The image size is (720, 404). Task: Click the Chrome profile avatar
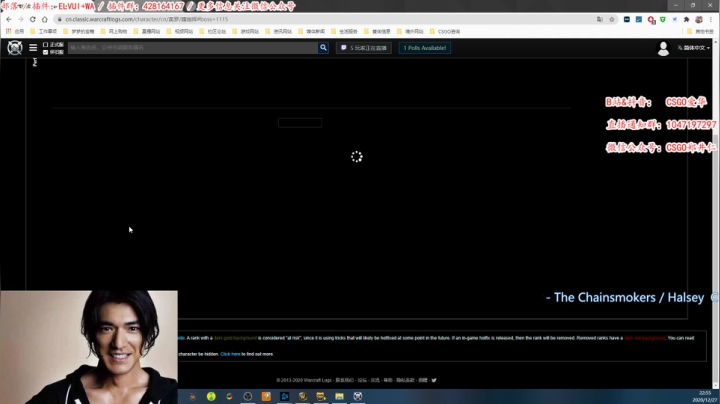coord(699,19)
